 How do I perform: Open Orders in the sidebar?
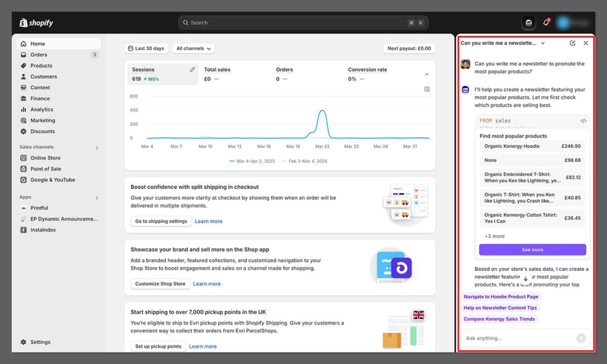point(39,55)
